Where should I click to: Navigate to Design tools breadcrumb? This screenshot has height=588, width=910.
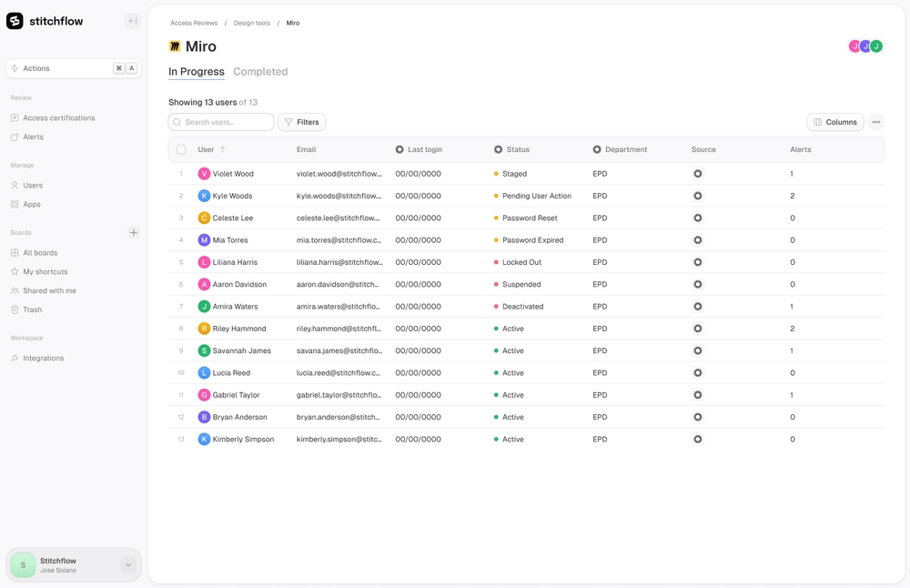point(251,23)
